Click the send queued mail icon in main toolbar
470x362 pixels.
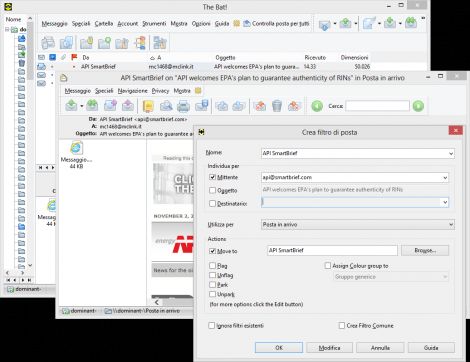[346, 23]
